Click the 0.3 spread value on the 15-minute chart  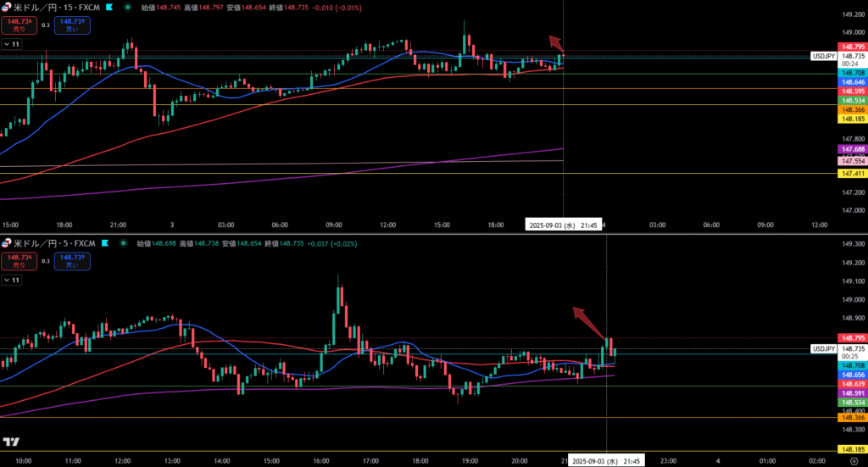46,25
